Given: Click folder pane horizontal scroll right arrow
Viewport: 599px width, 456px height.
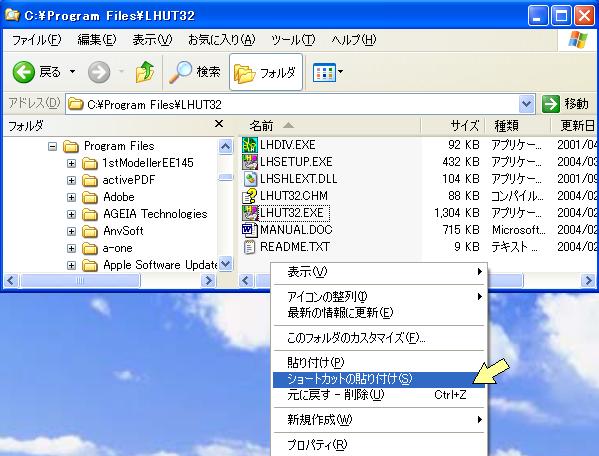Looking at the screenshot, I should click(208, 281).
